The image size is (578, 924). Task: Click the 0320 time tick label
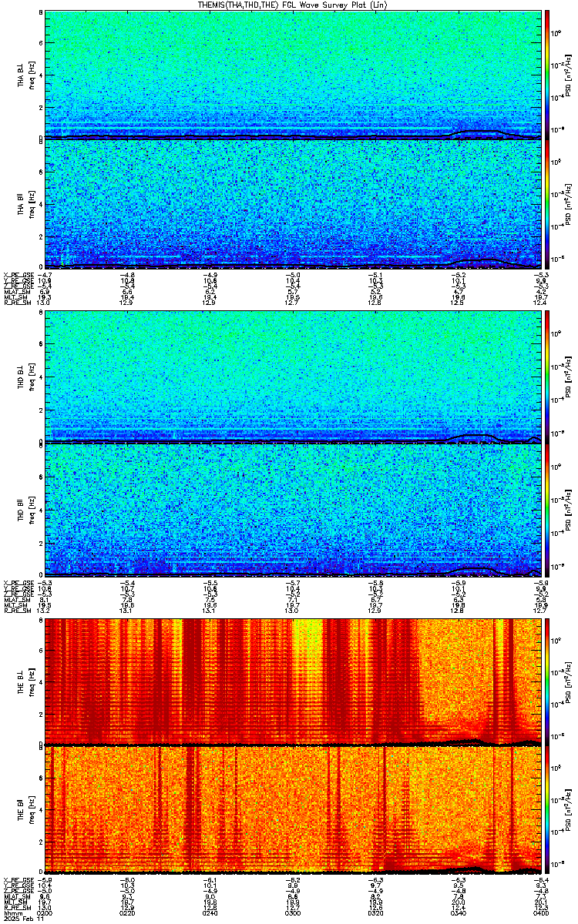375,912
